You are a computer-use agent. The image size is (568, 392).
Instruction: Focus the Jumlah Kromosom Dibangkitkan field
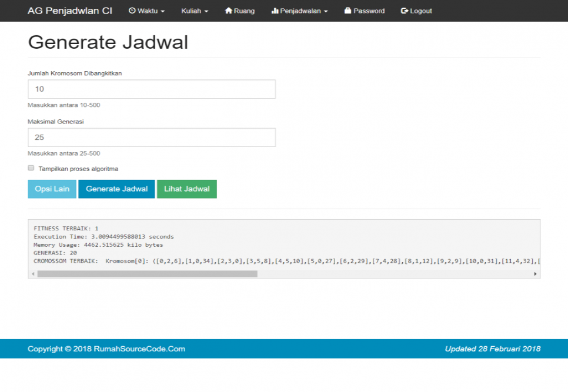coord(151,89)
